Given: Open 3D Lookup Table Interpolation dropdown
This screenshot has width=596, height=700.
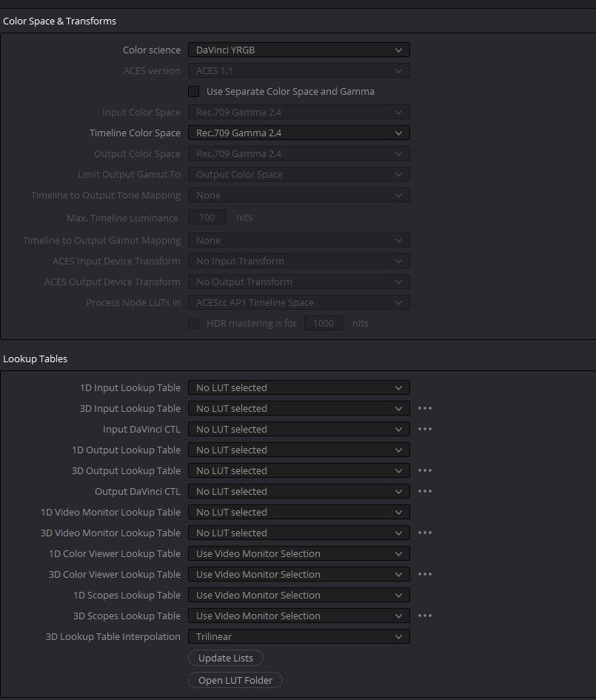Looking at the screenshot, I should (298, 636).
